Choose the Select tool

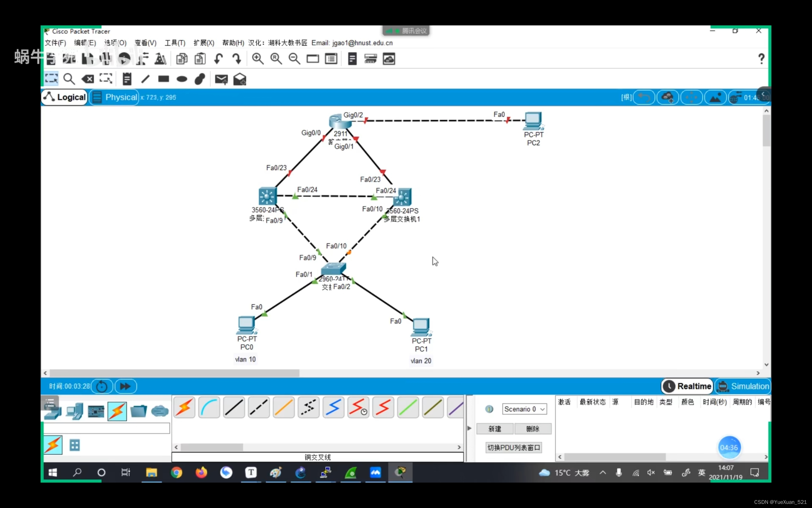(x=51, y=79)
